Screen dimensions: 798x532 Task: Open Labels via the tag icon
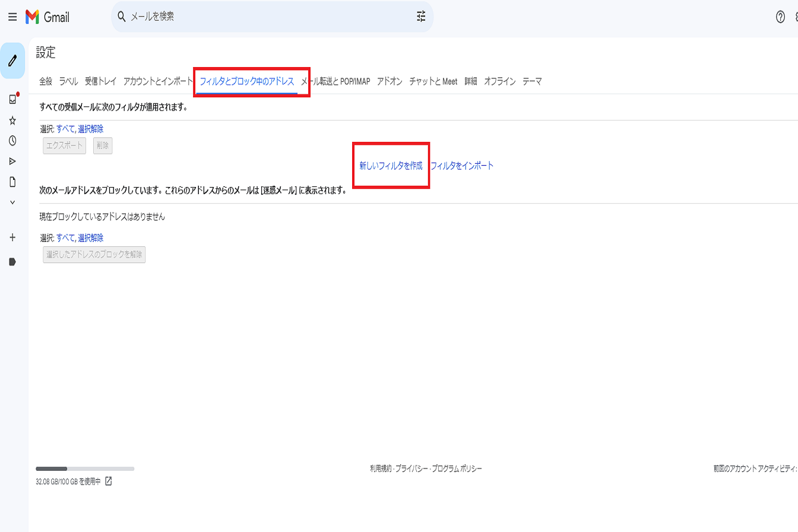[12, 261]
